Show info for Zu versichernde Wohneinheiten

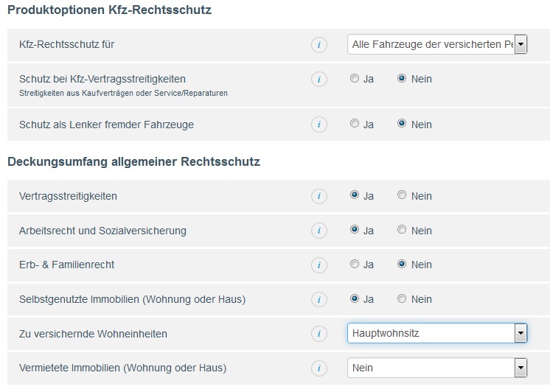pos(318,334)
